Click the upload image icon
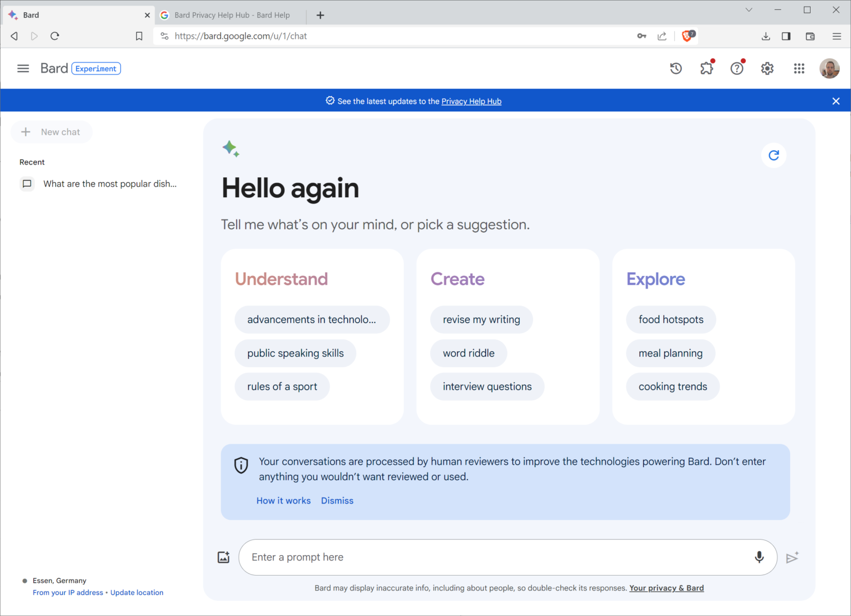Screen dimensions: 851x616 coord(223,557)
